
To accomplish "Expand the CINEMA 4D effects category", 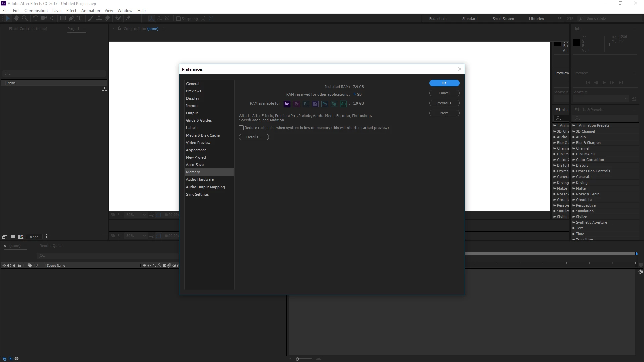I will pyautogui.click(x=574, y=154).
